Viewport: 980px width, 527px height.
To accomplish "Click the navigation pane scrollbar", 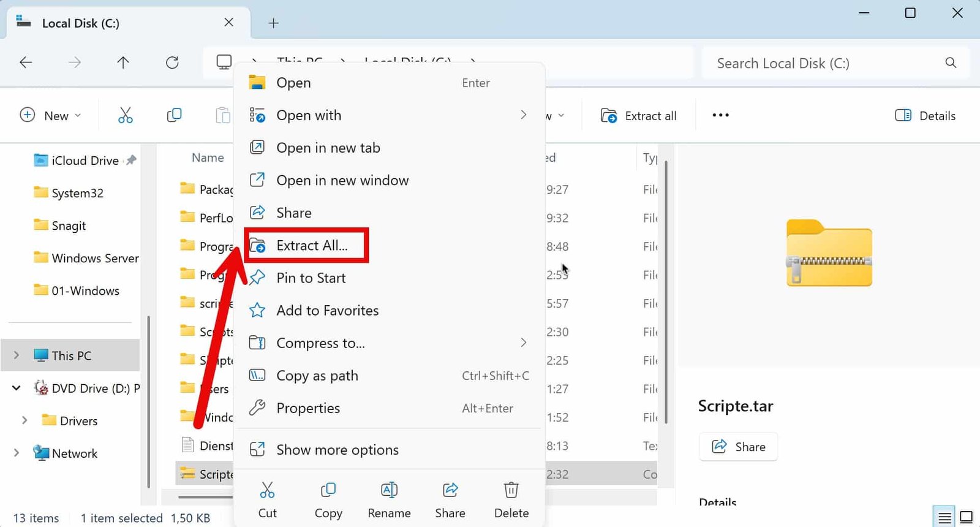I will click(148, 401).
